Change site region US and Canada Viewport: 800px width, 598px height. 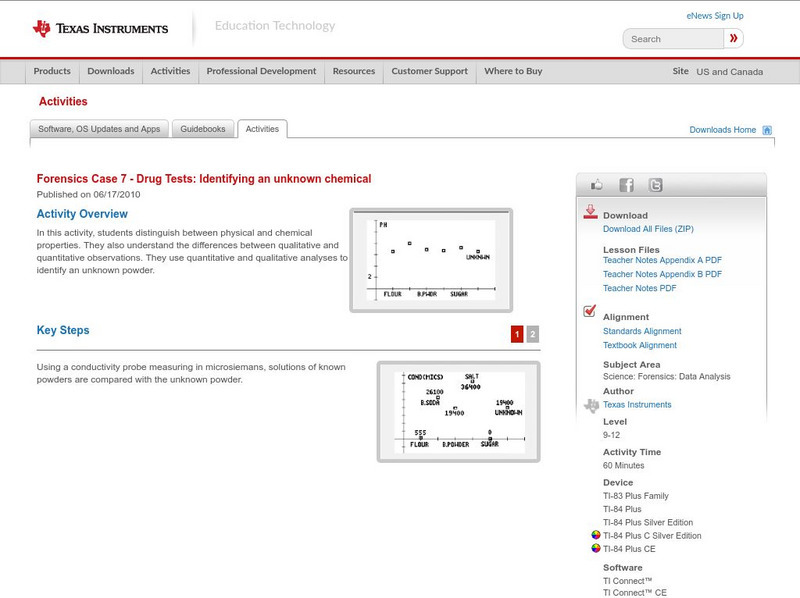click(730, 72)
